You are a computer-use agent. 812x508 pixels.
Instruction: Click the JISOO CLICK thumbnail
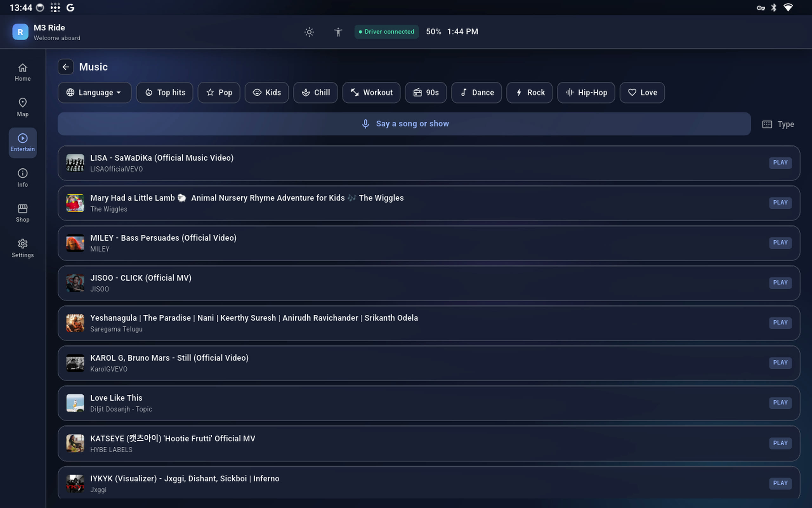click(x=75, y=283)
